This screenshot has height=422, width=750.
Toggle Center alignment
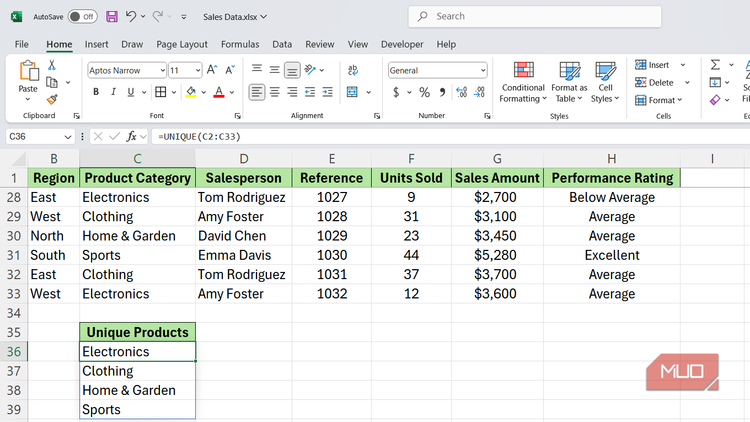point(274,92)
